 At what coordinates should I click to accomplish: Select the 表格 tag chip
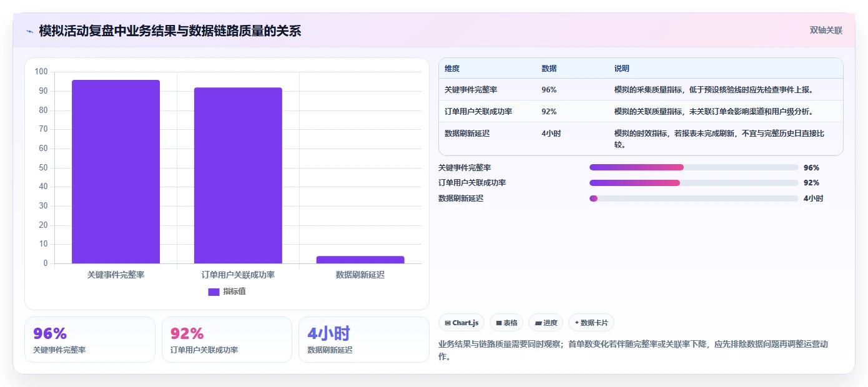click(x=506, y=323)
